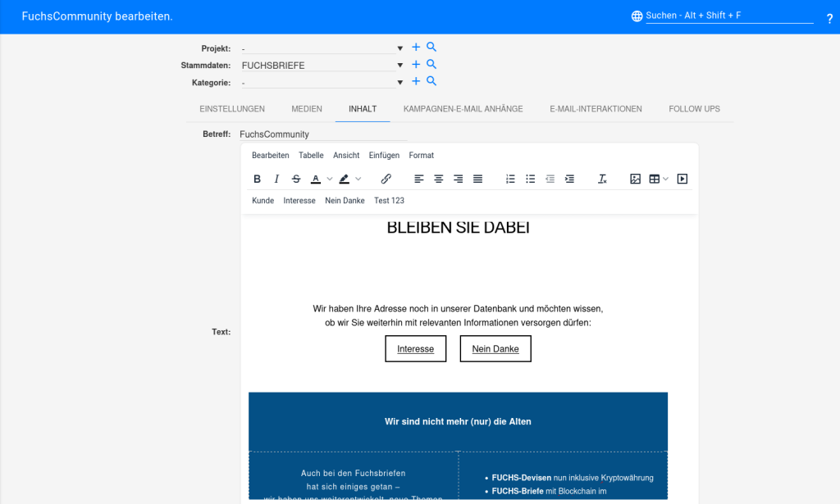Switch to the Medien tab
The image size is (840, 504).
click(307, 109)
